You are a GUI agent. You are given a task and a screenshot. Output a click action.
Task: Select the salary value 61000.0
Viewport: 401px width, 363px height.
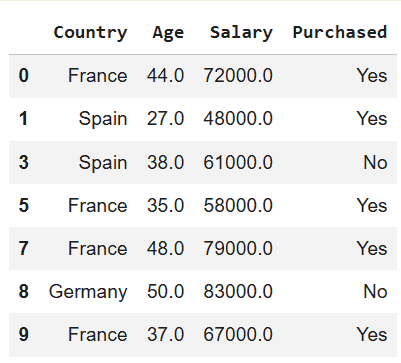point(238,162)
